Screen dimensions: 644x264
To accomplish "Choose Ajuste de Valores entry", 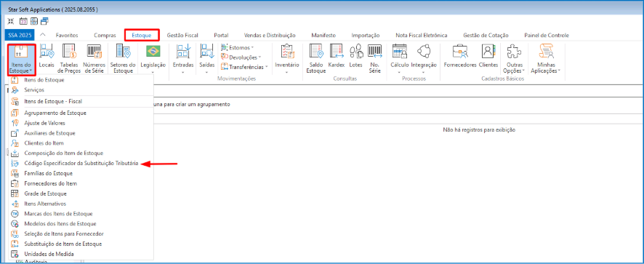I will (x=81, y=123).
